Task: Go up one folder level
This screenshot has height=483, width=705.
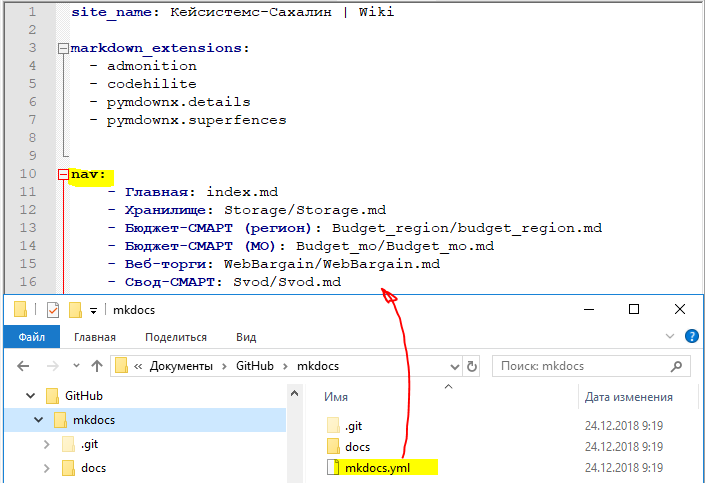Action: (97, 366)
